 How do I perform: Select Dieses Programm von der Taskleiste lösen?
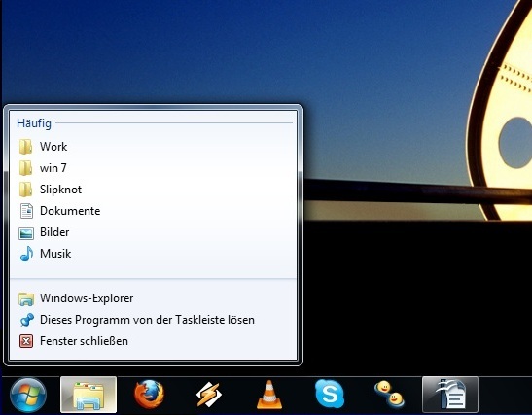(153, 320)
